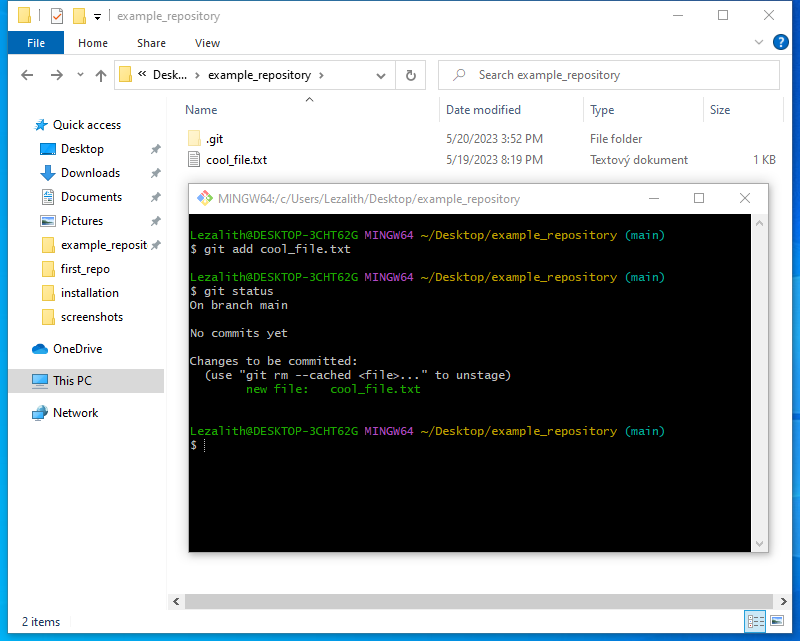Image resolution: width=800 pixels, height=641 pixels.
Task: Open the File ribbon tab
Action: pos(36,43)
